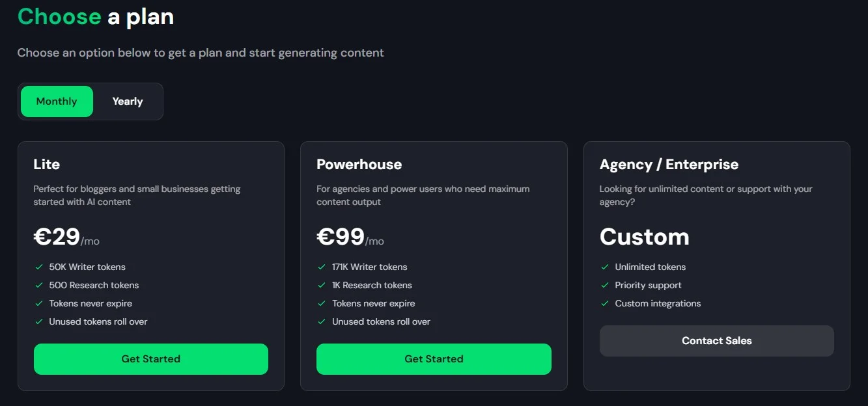The width and height of the screenshot is (868, 406).
Task: Click the Lite plan's Unused tokens roll over checkmark
Action: [x=38, y=321]
